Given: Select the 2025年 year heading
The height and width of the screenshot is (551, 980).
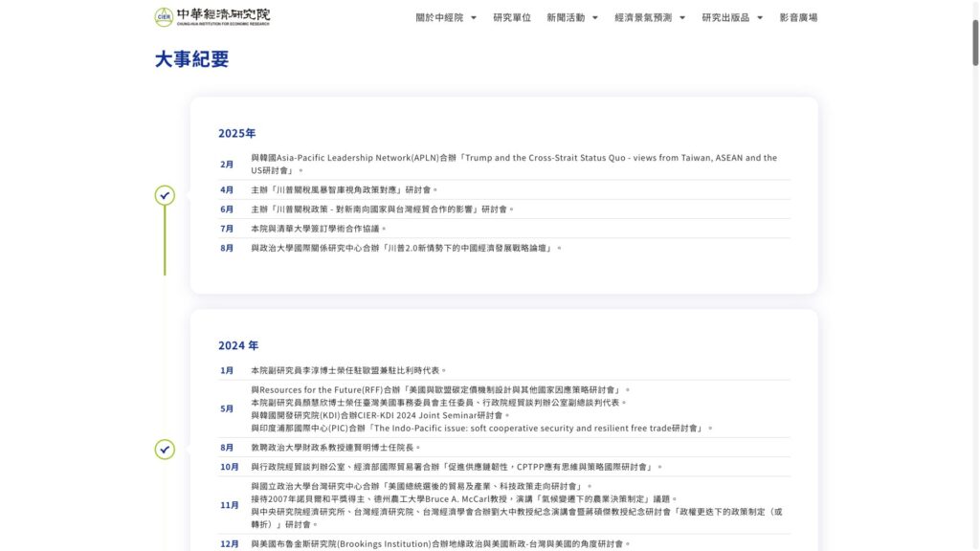Looking at the screenshot, I should [236, 133].
